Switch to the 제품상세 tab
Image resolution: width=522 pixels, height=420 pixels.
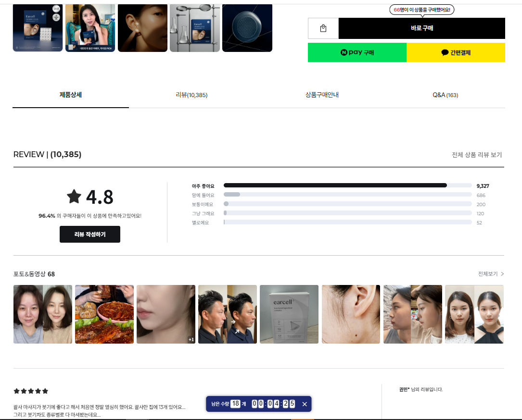71,95
